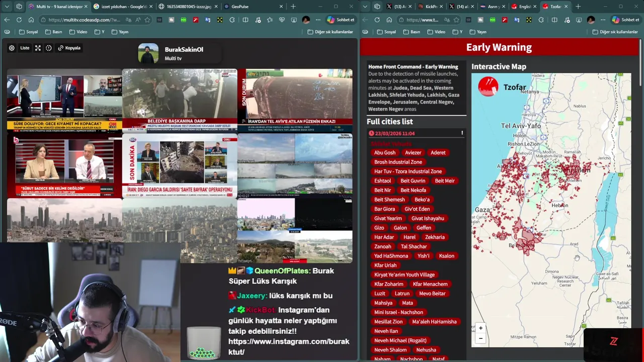The image size is (644, 362).
Task: Open right browser more options menu
Action: coord(603,20)
